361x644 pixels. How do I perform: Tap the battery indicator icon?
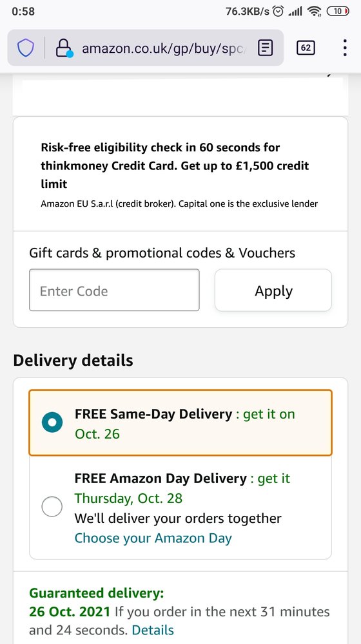pyautogui.click(x=338, y=12)
